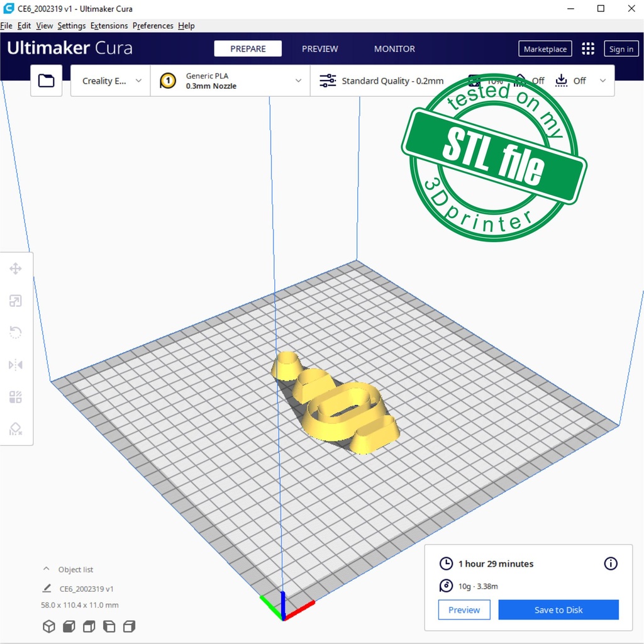Expand the print settings panel chevron

click(x=602, y=80)
